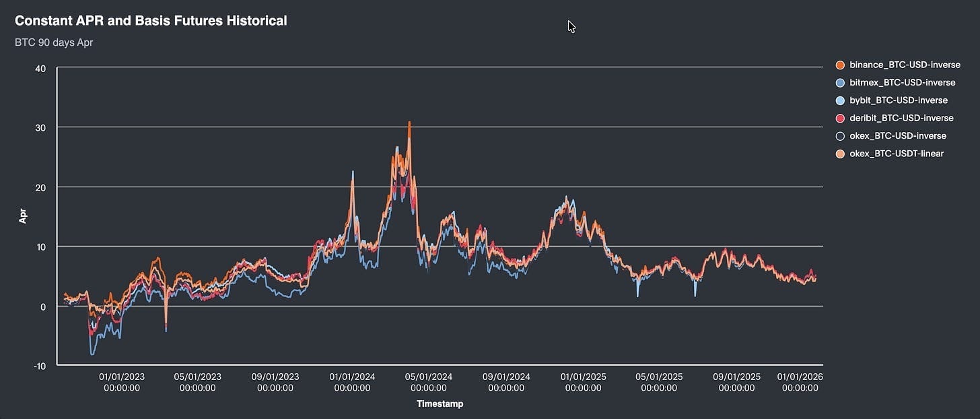Viewport: 980px width, 419px height.
Task: Toggle the bybit_BTC-USD-inverse legend marker
Action: pyautogui.click(x=839, y=100)
